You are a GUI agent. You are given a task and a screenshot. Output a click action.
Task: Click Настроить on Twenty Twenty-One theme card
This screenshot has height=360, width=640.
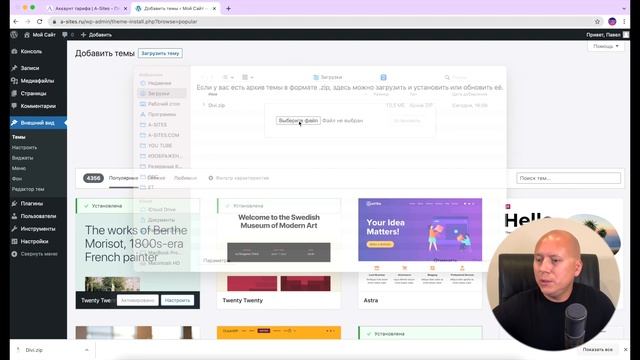(x=177, y=300)
